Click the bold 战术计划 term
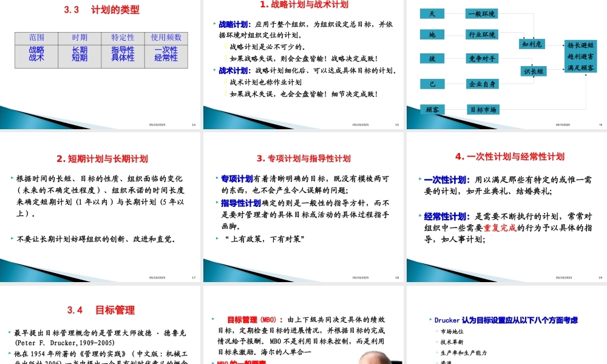Image resolution: width=607 pixels, height=364 pixels. pos(234,70)
